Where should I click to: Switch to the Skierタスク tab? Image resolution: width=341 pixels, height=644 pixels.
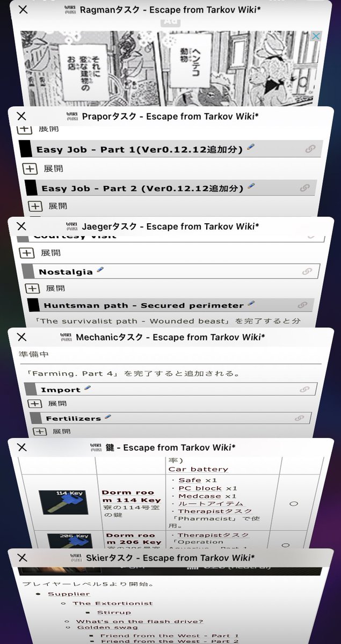170,558
